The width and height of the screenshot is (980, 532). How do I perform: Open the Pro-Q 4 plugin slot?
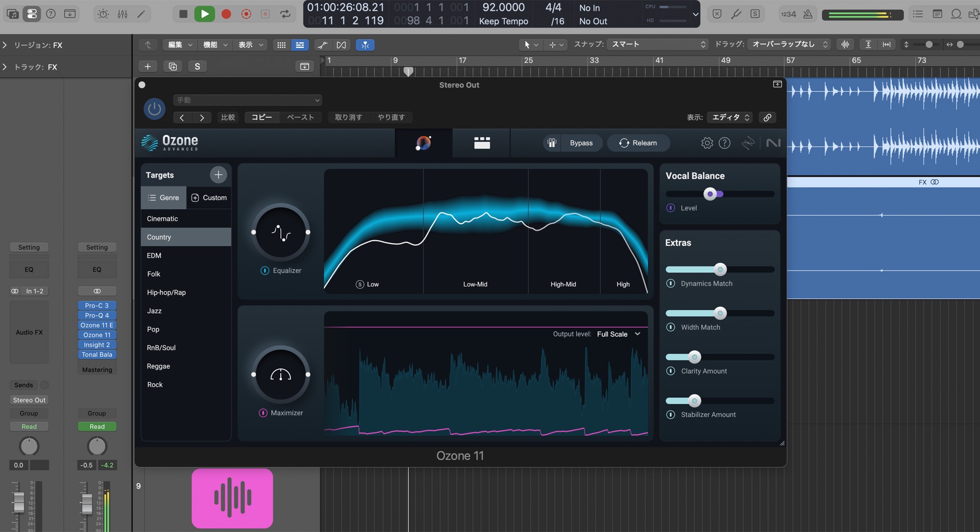click(97, 315)
